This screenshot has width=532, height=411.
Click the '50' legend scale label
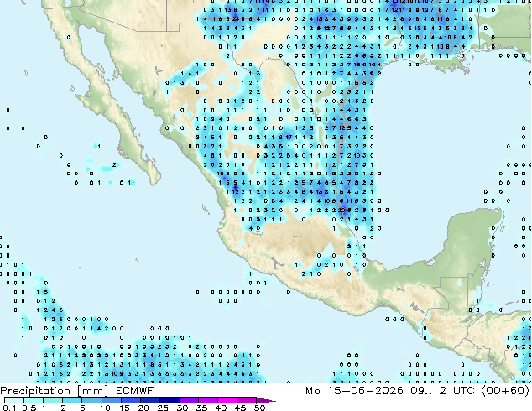pos(259,408)
